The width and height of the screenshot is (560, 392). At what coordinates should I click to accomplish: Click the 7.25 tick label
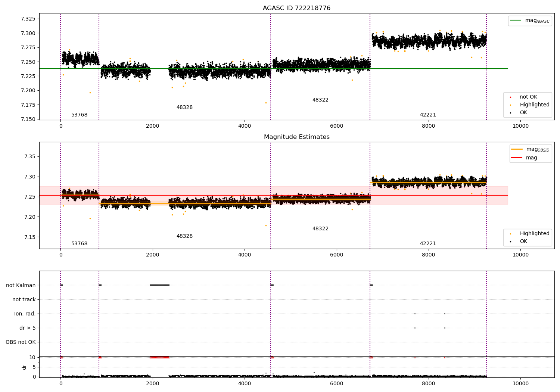click(30, 197)
